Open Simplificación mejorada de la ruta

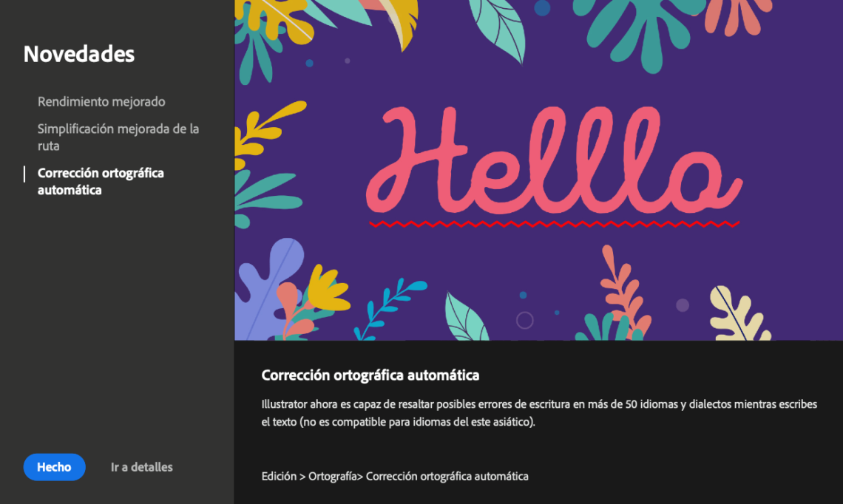[118, 137]
